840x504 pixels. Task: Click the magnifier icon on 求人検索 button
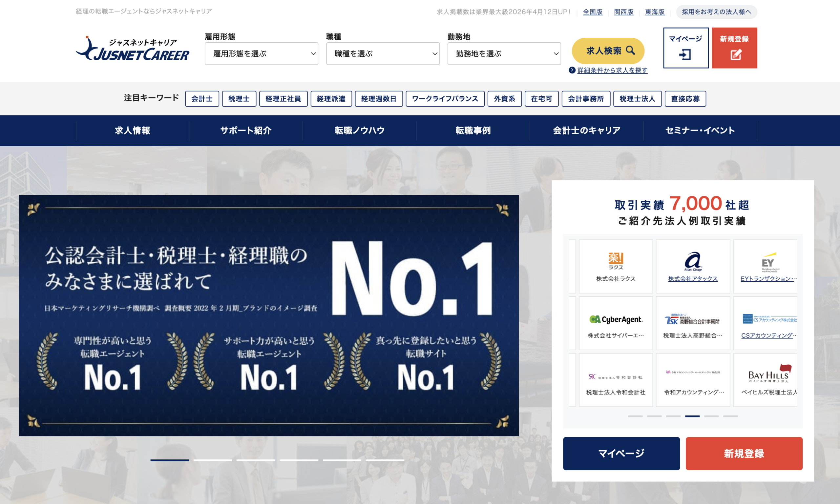tap(630, 50)
